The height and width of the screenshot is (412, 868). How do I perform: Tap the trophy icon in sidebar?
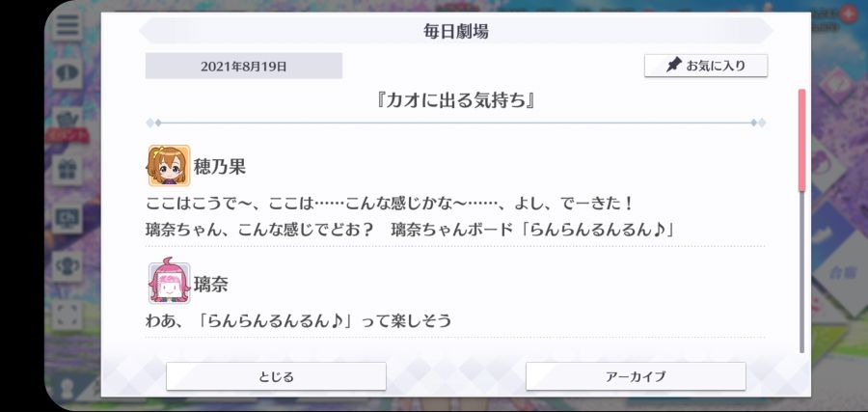click(68, 266)
